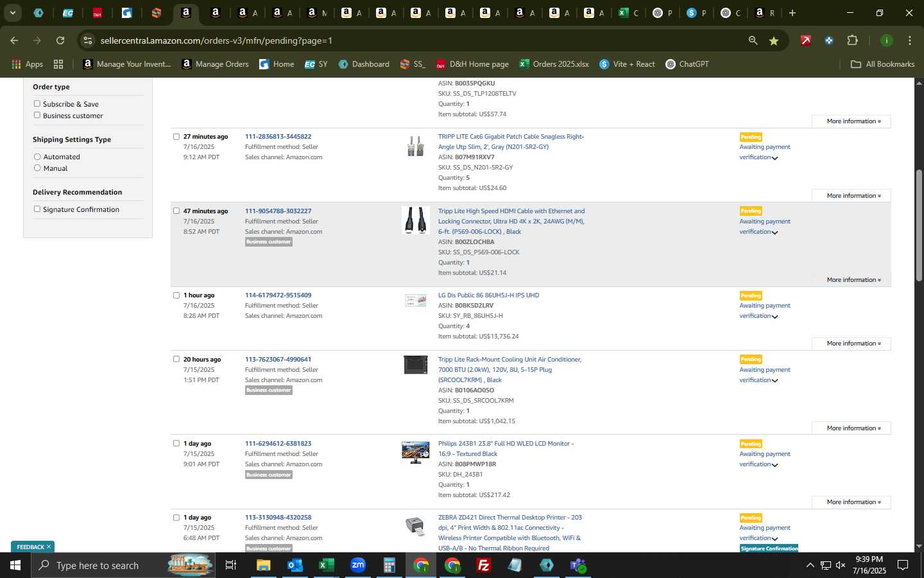Select the checkbox for order 113-7623067-4990641
Viewport: 924px width, 578px height.
coord(176,359)
